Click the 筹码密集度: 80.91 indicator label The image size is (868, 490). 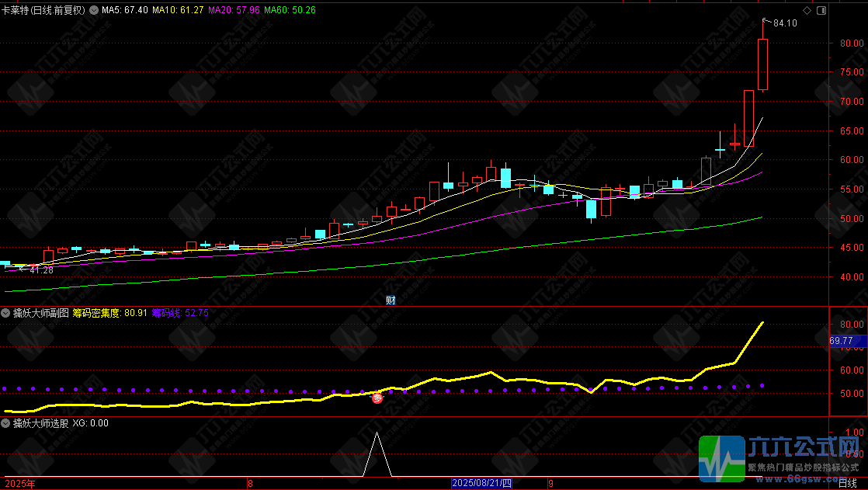[x=109, y=313]
